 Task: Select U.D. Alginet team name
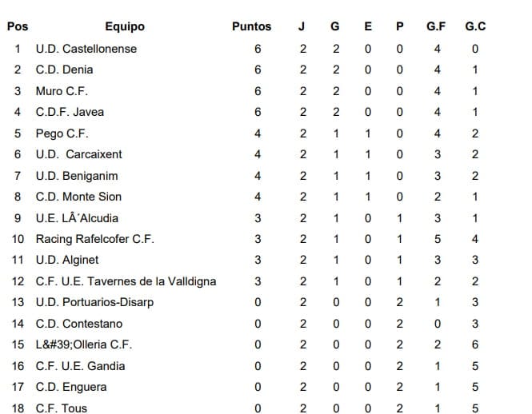67,260
